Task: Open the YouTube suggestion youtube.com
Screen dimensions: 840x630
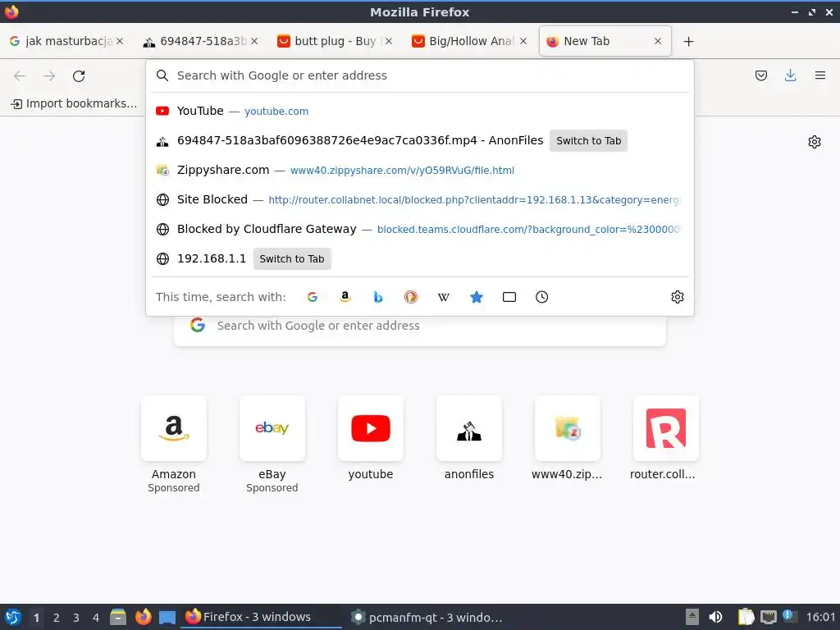Action: [x=420, y=111]
